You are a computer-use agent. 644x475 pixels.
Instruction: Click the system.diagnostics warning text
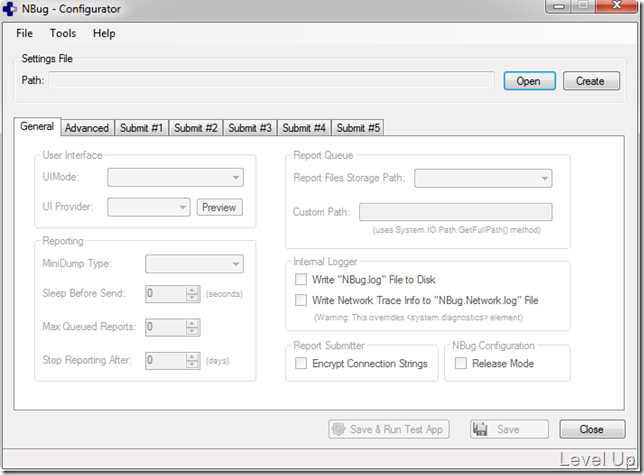click(x=419, y=317)
